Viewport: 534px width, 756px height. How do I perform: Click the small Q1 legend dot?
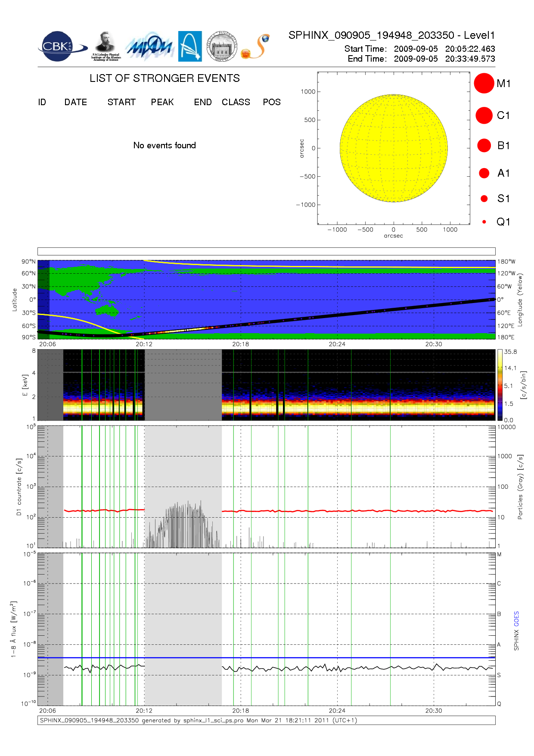pos(484,222)
